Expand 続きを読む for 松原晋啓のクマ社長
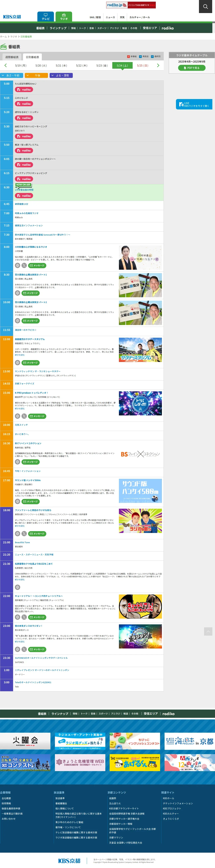Viewport: 215px width, 868px height. (20, 579)
